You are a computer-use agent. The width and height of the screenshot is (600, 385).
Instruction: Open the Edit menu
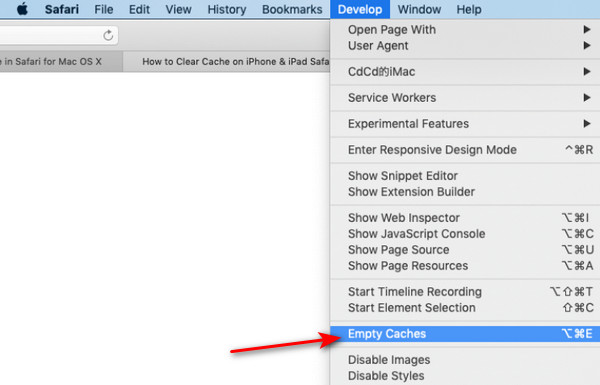[139, 9]
